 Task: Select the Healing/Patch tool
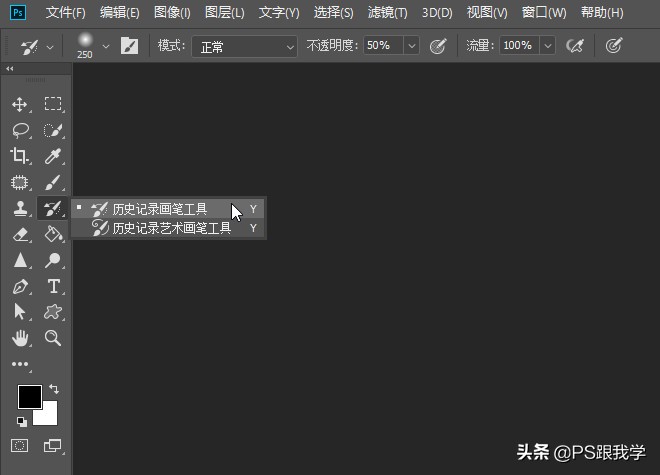(19, 182)
